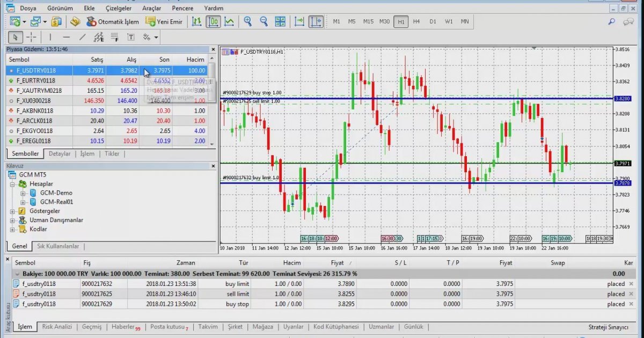This screenshot has height=338, width=644.
Task: Expand the Göstergeler node
Action: tap(12, 211)
